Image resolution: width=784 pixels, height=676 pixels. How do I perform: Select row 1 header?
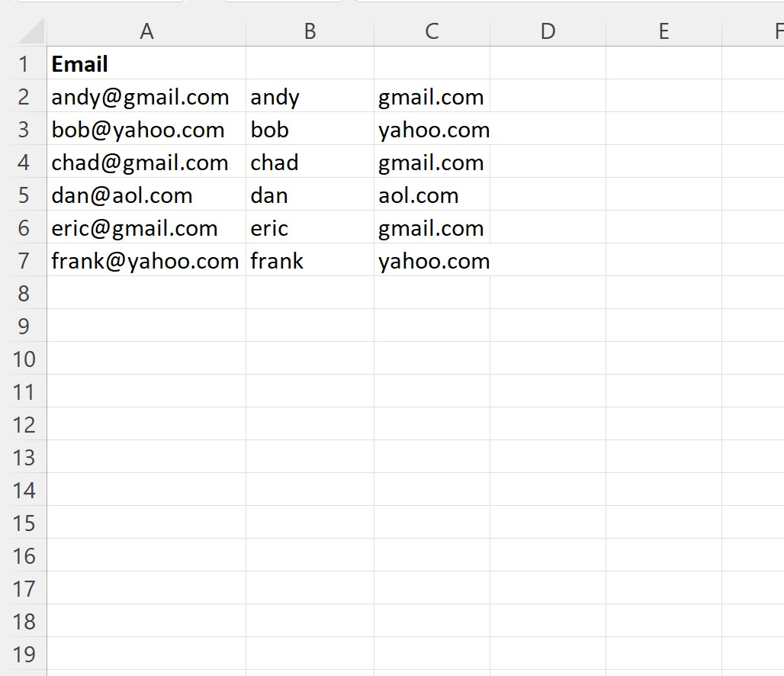[x=24, y=64]
